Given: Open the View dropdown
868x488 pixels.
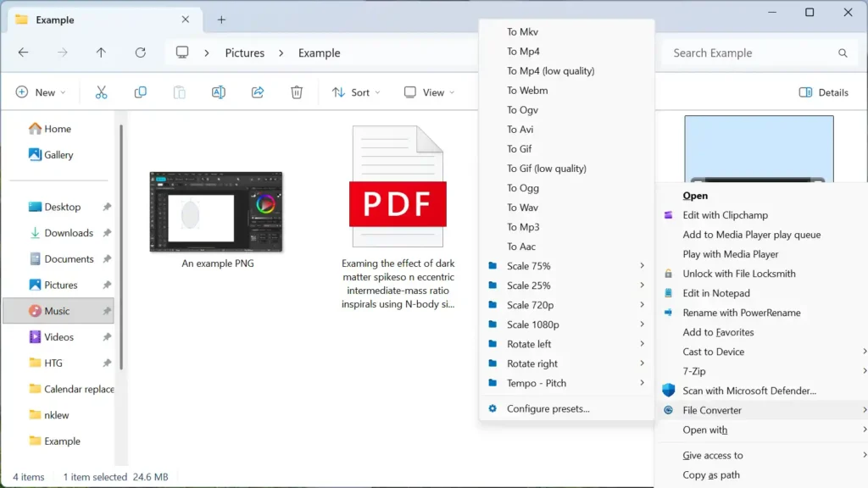Looking at the screenshot, I should pos(429,91).
